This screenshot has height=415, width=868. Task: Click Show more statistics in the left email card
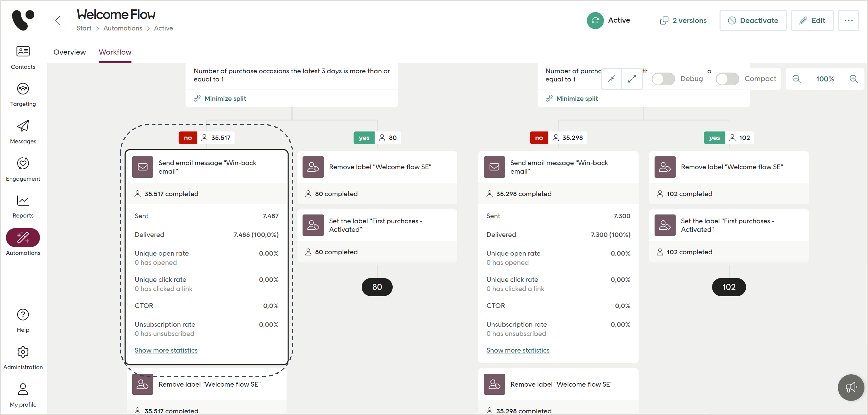tap(166, 350)
